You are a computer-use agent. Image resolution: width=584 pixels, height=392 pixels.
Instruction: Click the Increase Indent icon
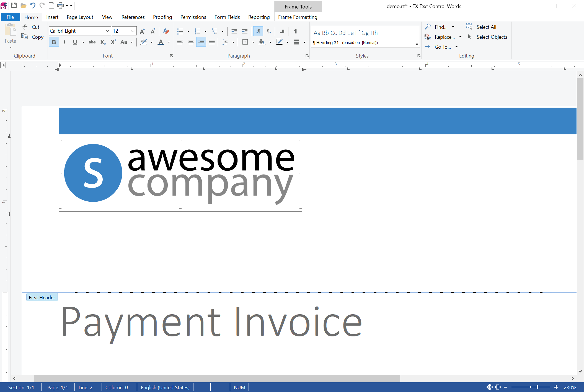click(245, 31)
